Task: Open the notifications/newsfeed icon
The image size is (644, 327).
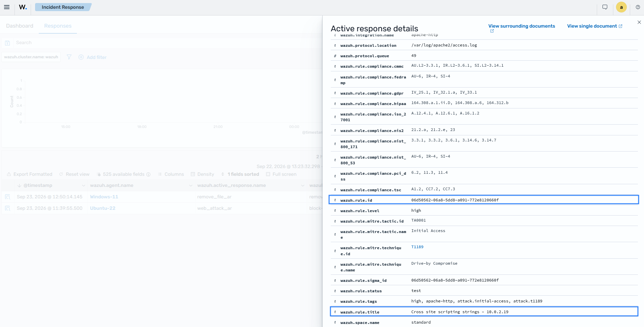Action: (x=605, y=7)
